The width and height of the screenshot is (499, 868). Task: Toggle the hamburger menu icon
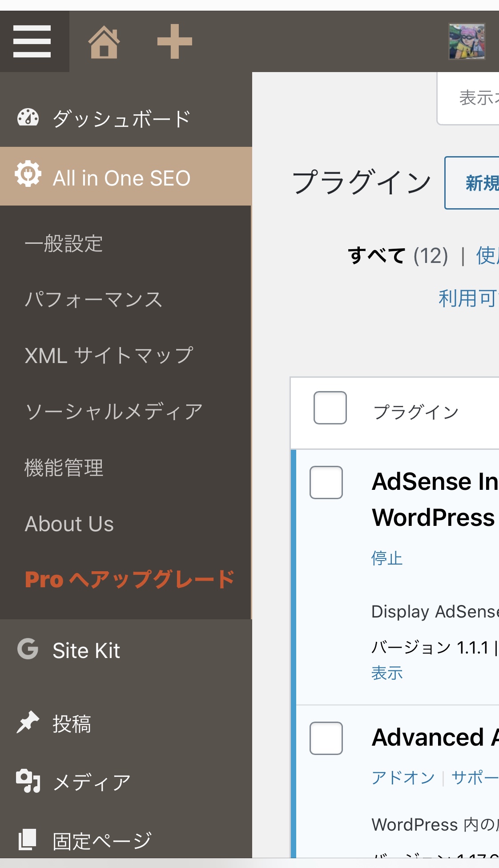(32, 41)
